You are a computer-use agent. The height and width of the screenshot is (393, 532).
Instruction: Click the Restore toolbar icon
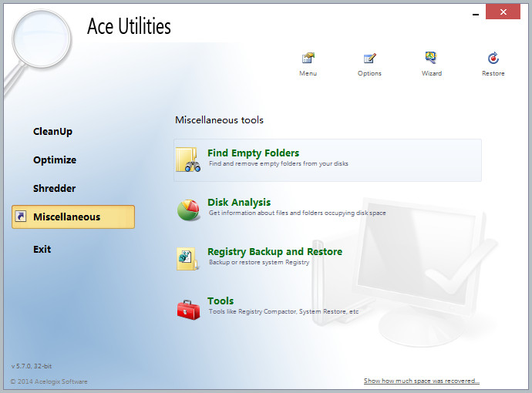[493, 58]
